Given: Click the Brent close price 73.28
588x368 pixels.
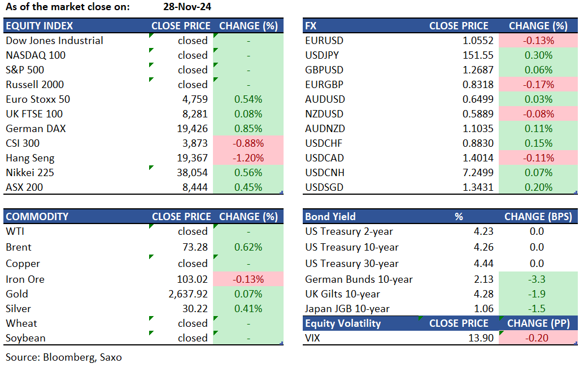Looking at the screenshot, I should [x=195, y=247].
